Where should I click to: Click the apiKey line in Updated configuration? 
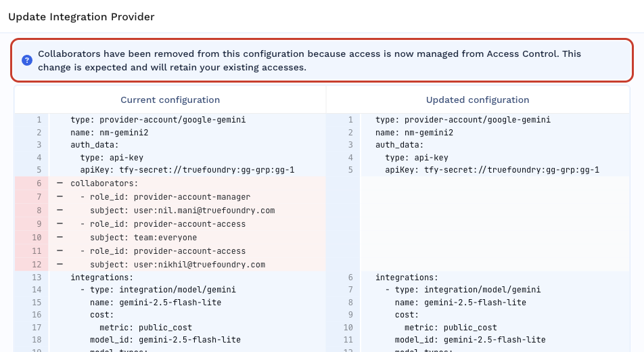(492, 170)
